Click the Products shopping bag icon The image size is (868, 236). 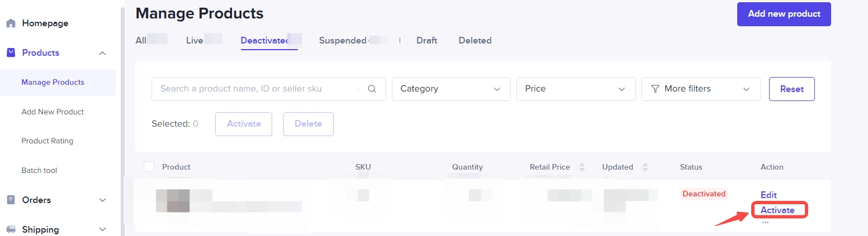11,52
